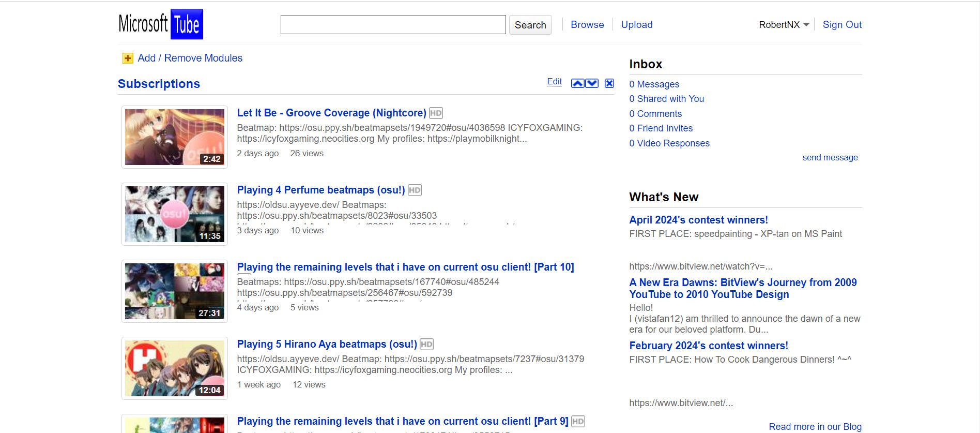The width and height of the screenshot is (980, 433).
Task: Click '5 views' under Part 10 video
Action: coord(304,307)
